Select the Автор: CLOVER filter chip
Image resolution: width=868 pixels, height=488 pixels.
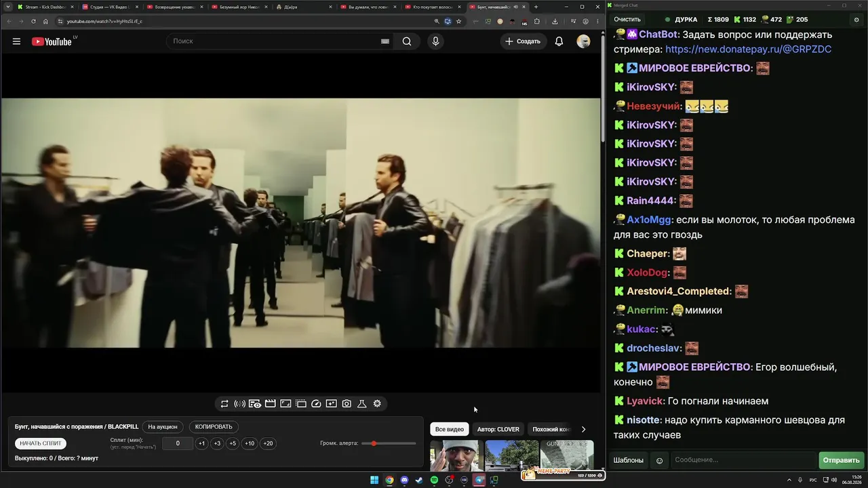coord(498,429)
